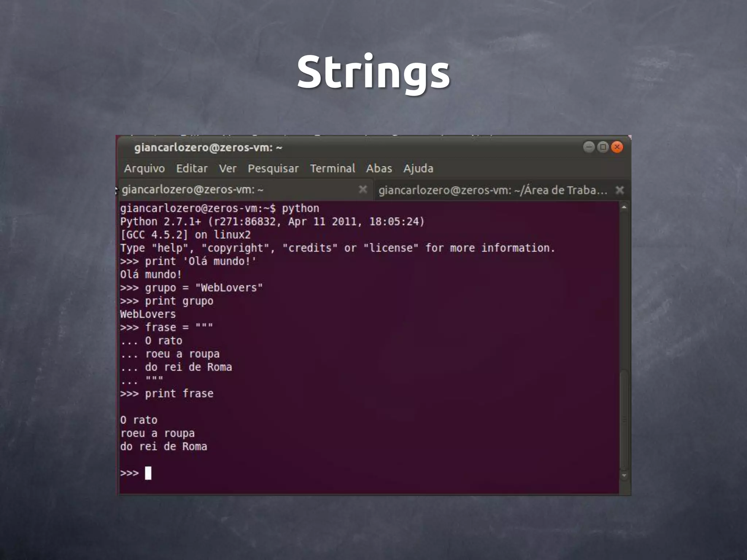Click the 'WebLovers' output line
The image size is (747, 560).
pos(148,314)
